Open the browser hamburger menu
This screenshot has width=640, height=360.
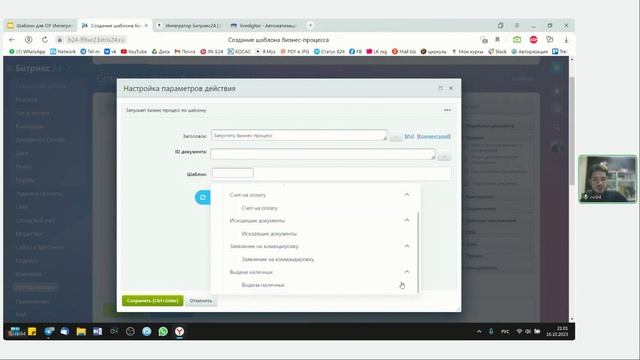click(517, 25)
